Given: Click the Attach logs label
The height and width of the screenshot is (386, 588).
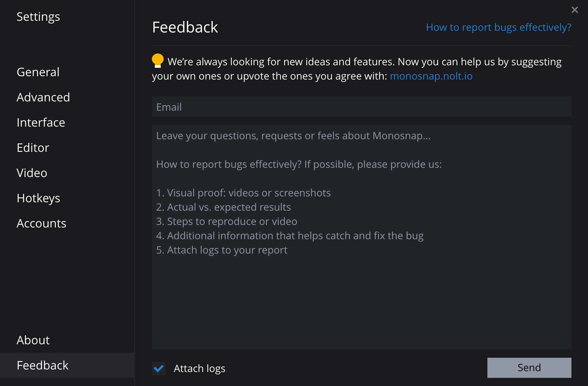Looking at the screenshot, I should [x=200, y=368].
